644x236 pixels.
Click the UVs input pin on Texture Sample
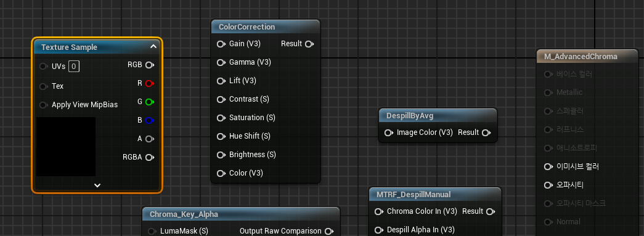(x=43, y=67)
